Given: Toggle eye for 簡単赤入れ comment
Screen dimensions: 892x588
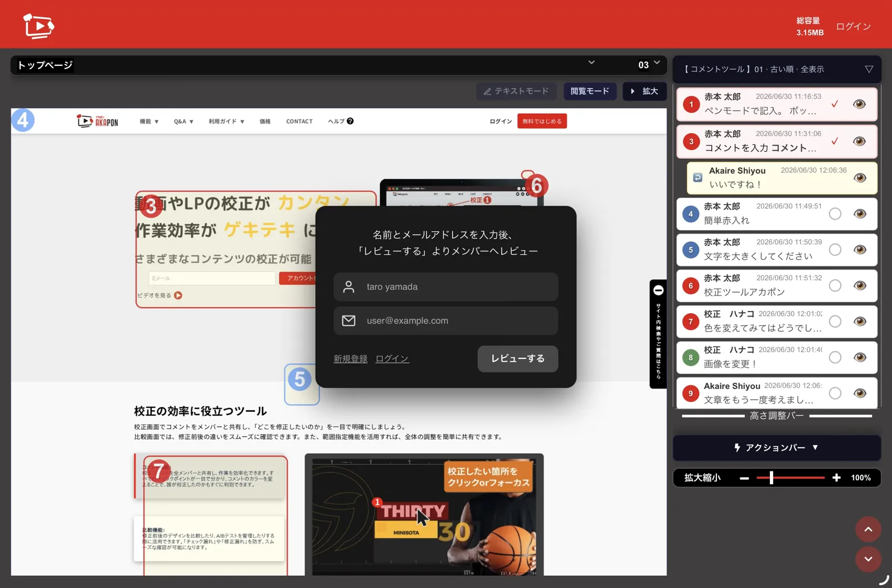Looking at the screenshot, I should [x=860, y=214].
